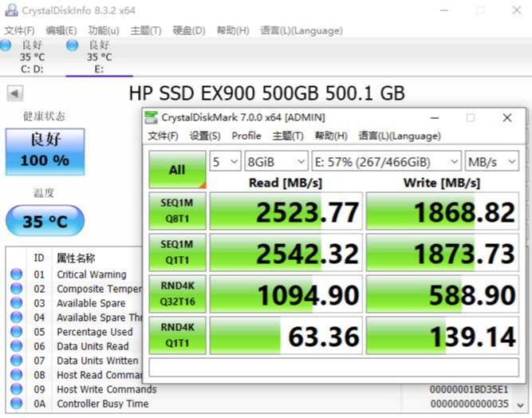
Task: Click status dot for row 04 Available Spare Threshold
Action: click(x=16, y=317)
